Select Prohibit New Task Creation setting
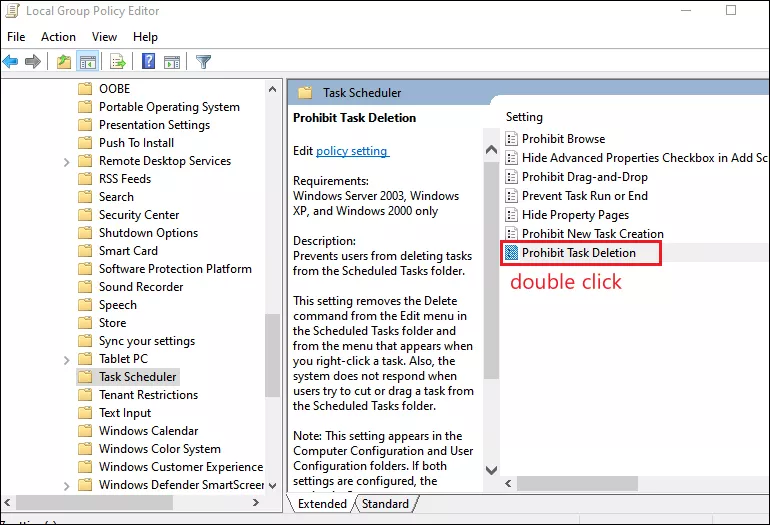The image size is (770, 525). pyautogui.click(x=593, y=234)
